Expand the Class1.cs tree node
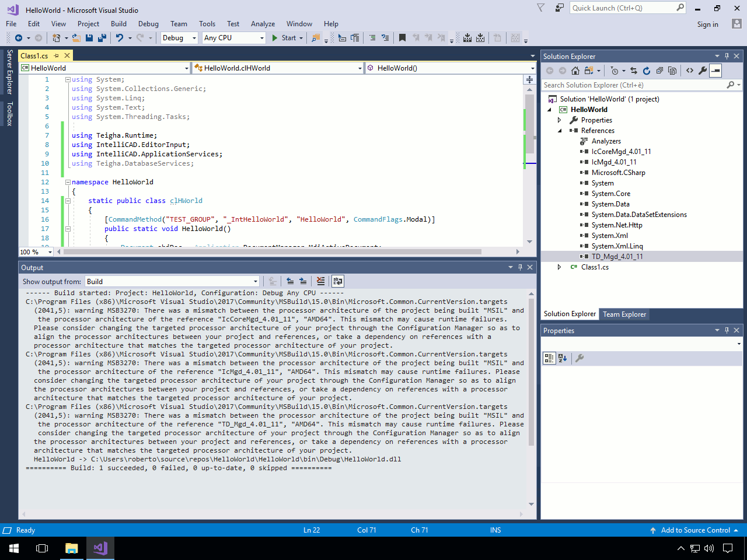 (x=559, y=267)
